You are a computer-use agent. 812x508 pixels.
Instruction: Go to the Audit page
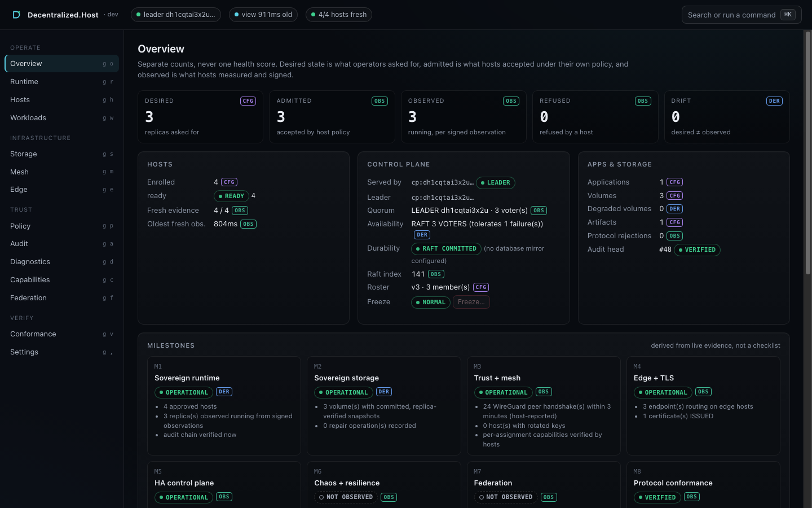coord(62,244)
